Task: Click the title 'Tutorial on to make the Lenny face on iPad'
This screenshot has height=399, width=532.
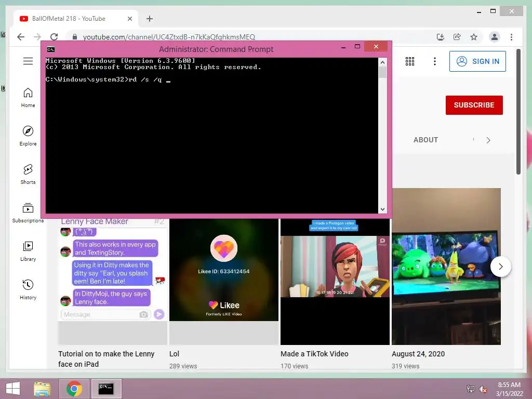Action: point(106,359)
